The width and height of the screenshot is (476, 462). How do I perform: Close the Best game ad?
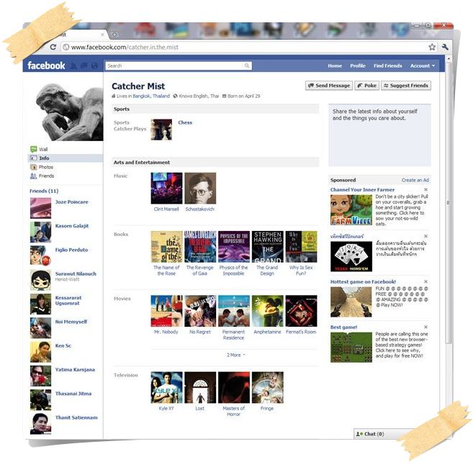point(426,327)
